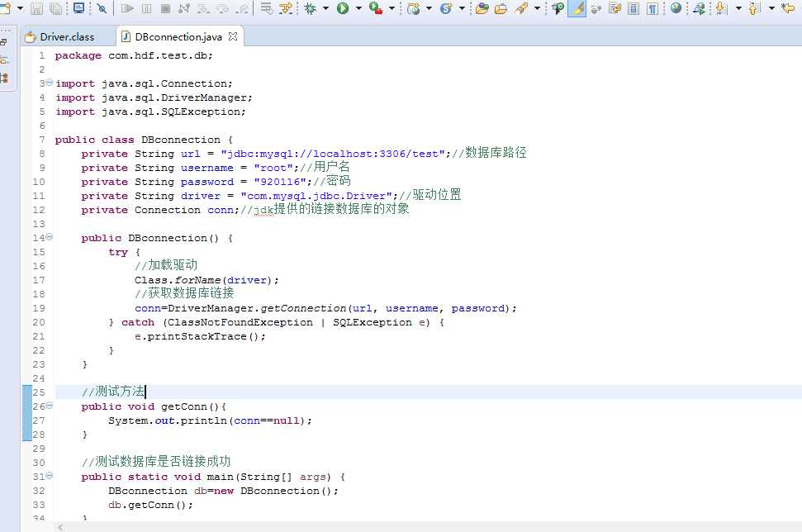Click the Open Type folder icon
802x532 pixels.
tap(482, 8)
